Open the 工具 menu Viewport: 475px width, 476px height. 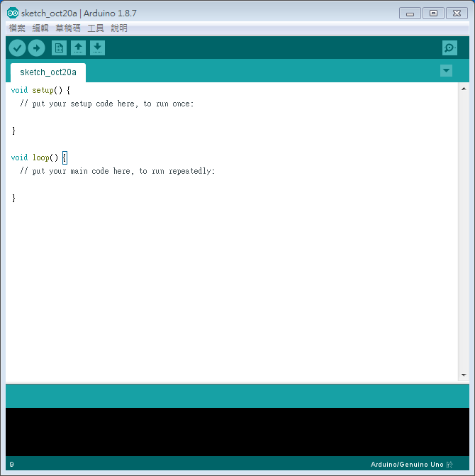pyautogui.click(x=96, y=28)
